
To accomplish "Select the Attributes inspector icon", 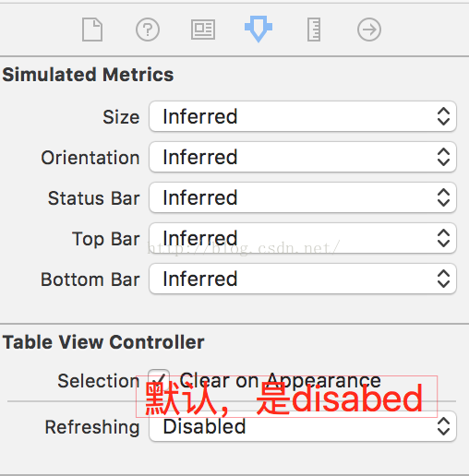I will [x=259, y=29].
